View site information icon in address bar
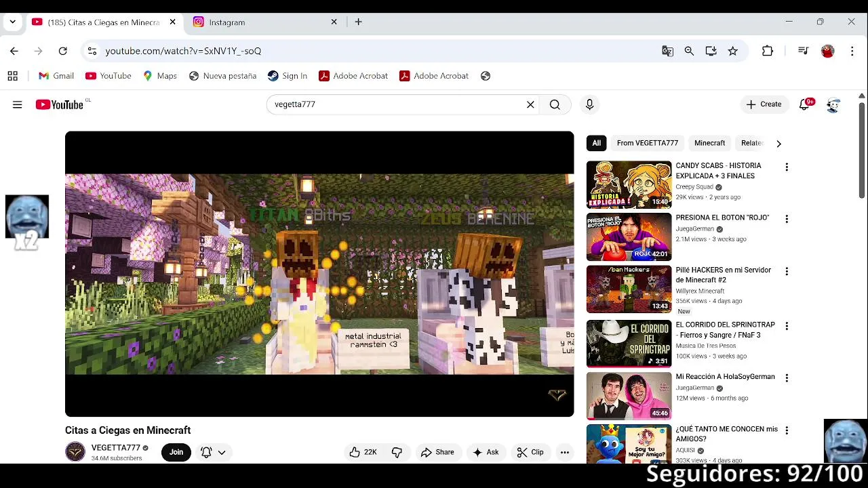This screenshot has height=488, width=868. (x=92, y=51)
